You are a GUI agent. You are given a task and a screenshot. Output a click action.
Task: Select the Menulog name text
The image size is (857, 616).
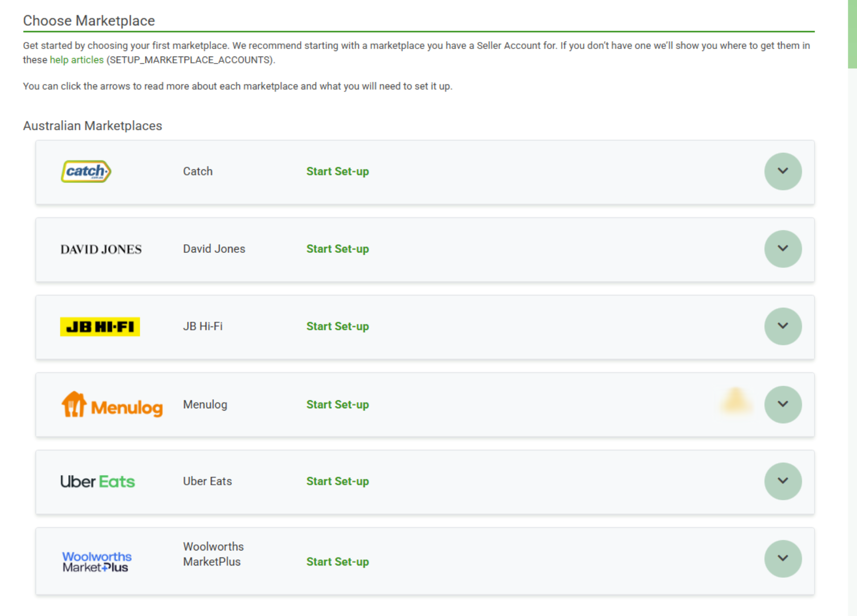click(x=205, y=404)
